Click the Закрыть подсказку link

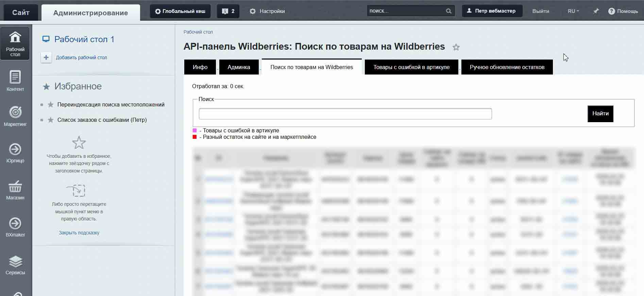[x=79, y=233]
